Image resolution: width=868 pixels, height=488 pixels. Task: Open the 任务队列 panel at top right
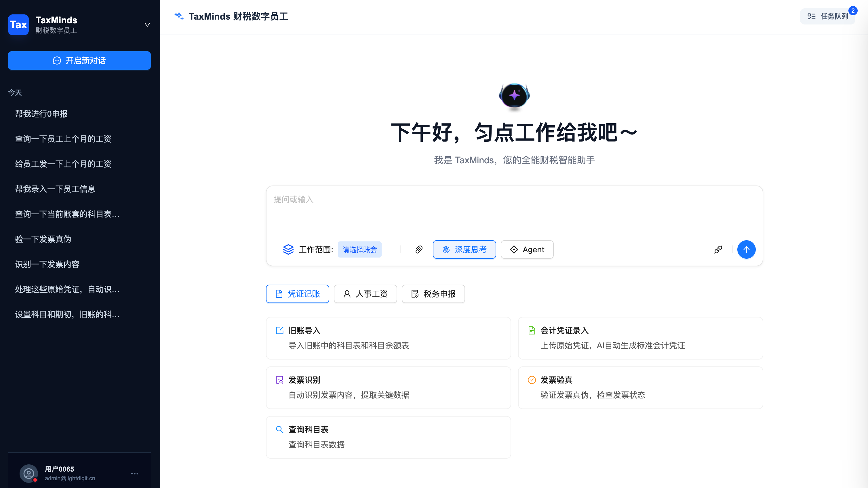pos(828,16)
